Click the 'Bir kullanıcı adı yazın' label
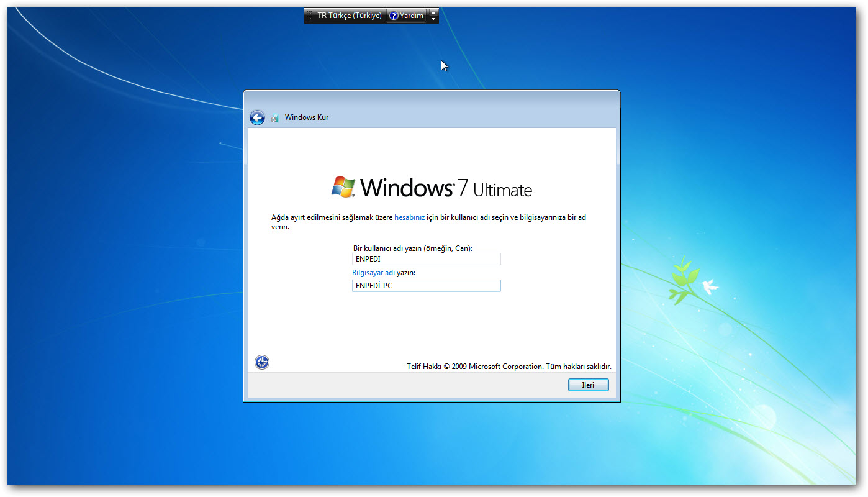Screen dimensions: 868x497 click(412, 248)
